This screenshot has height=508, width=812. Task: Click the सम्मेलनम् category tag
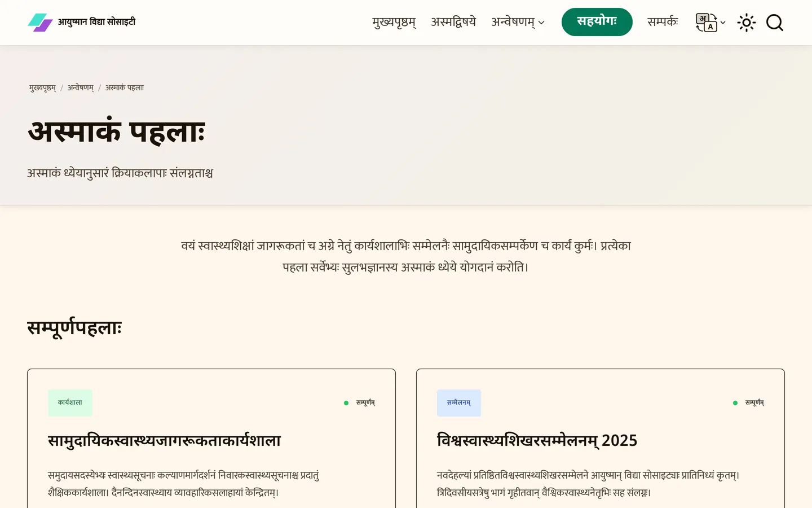coord(459,403)
